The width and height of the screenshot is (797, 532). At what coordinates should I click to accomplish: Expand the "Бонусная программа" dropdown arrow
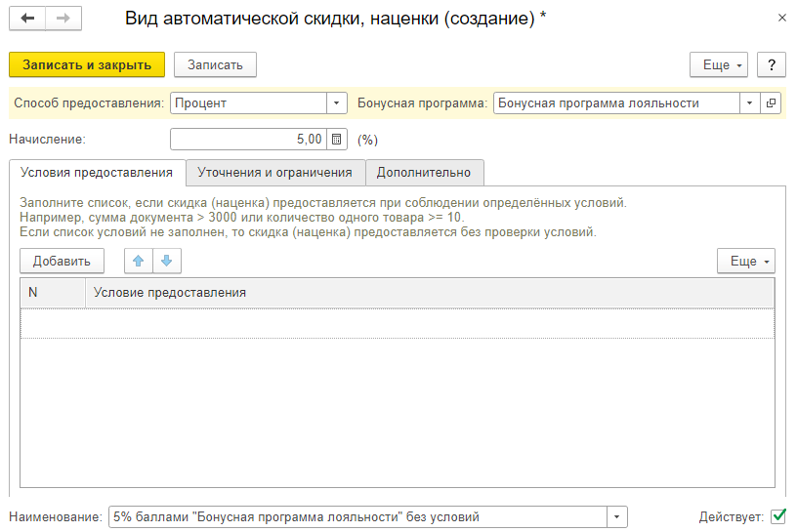point(750,103)
